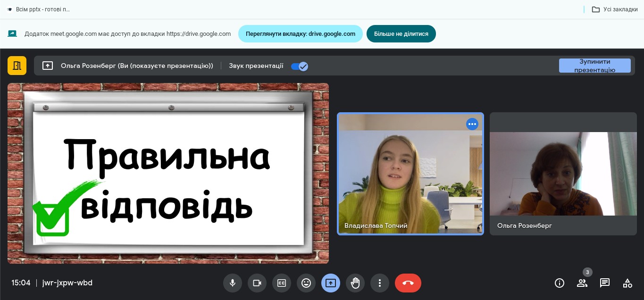
Task: Open the activities panel
Action: tap(627, 283)
